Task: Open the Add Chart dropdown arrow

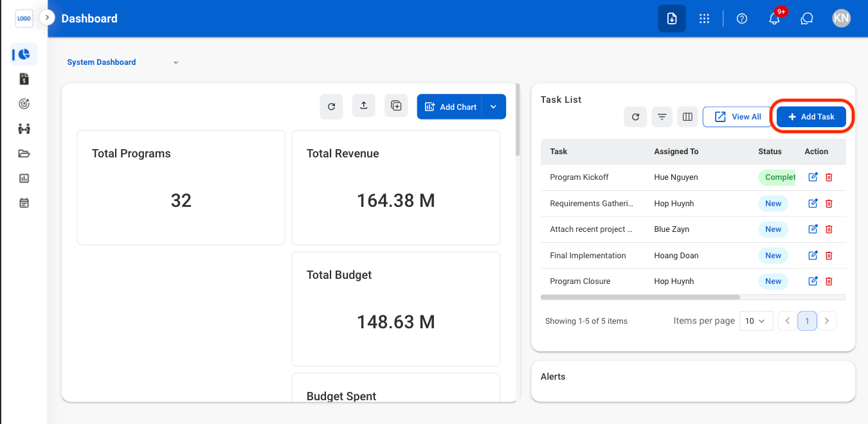Action: click(x=494, y=107)
